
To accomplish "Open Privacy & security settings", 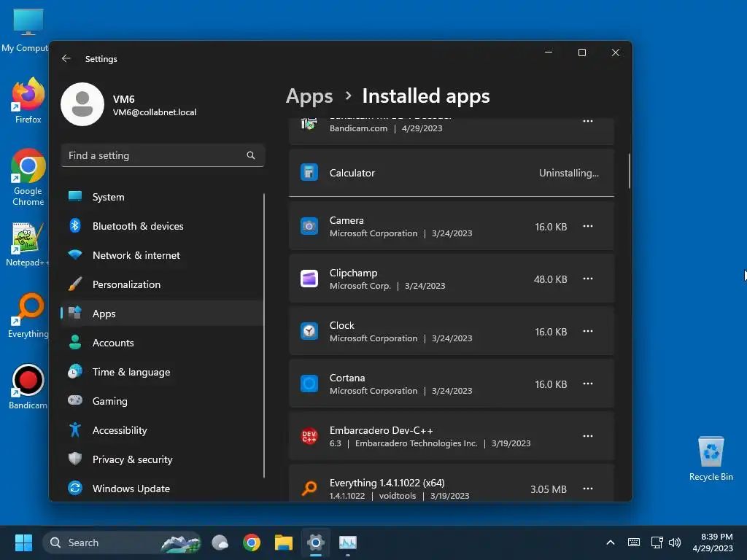I will (162, 459).
